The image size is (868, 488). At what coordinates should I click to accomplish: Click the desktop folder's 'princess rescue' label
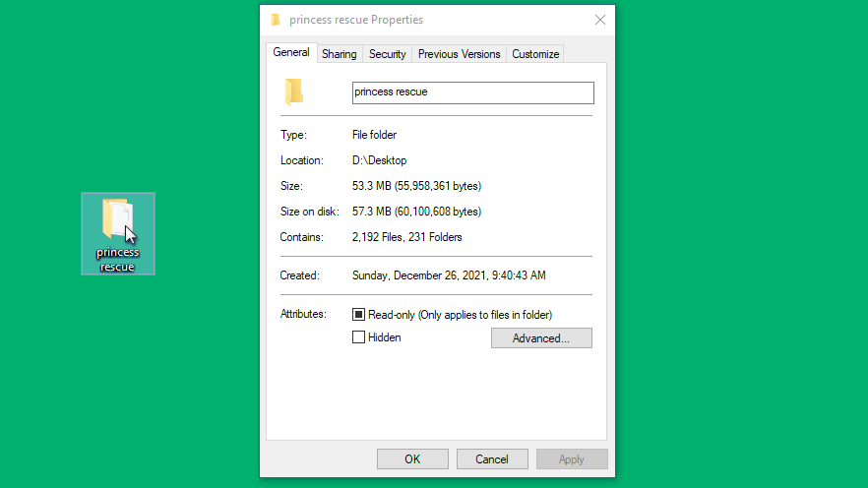(x=117, y=260)
